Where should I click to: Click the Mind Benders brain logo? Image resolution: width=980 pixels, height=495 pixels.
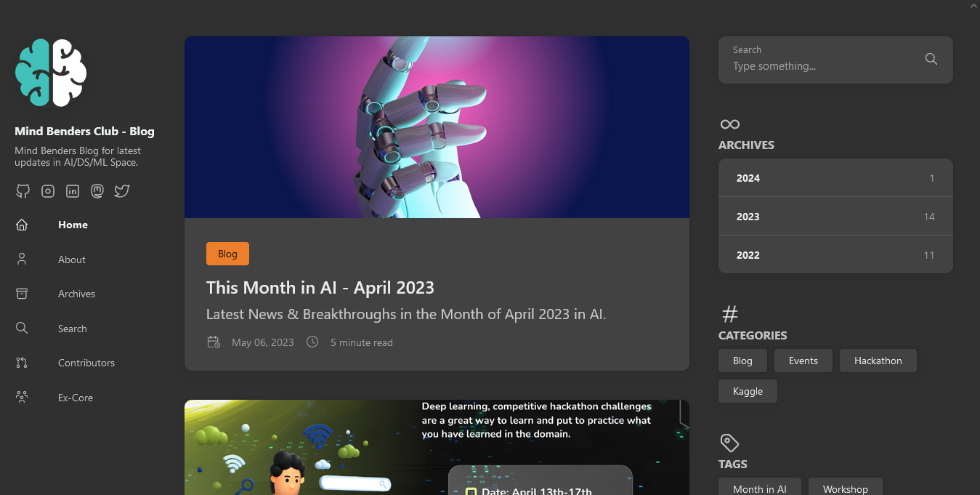pyautogui.click(x=51, y=73)
